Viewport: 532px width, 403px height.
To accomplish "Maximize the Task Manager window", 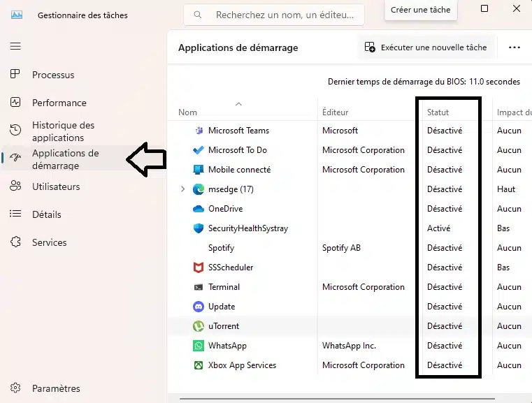I will point(484,8).
